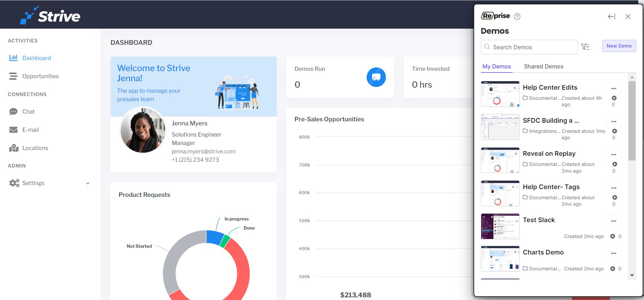644x300 pixels.
Task: Click the phone number +1 (215) 234 9273
Action: (x=195, y=160)
